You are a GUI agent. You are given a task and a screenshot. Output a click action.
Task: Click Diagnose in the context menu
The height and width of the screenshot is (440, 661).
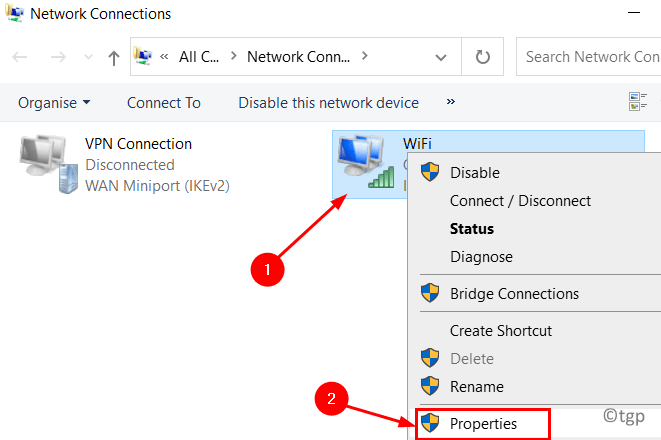[481, 257]
